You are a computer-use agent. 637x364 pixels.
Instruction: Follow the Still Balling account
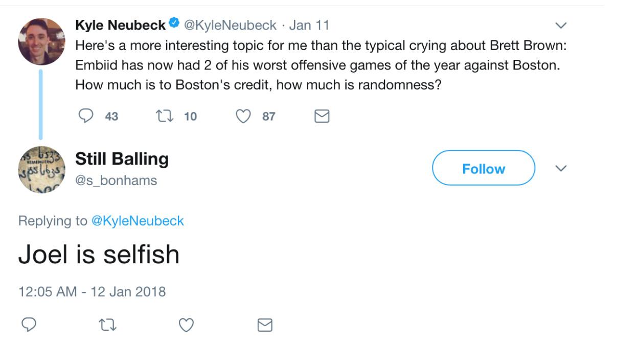point(483,168)
